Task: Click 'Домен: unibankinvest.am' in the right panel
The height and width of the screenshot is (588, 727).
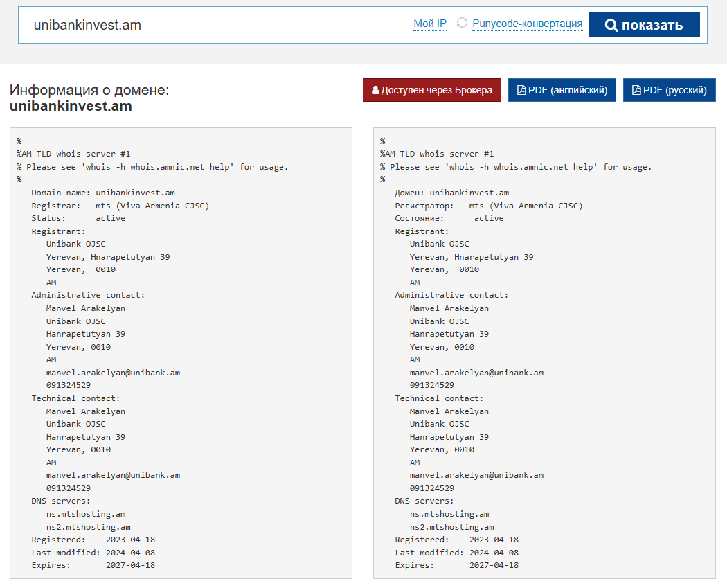Action: (451, 193)
